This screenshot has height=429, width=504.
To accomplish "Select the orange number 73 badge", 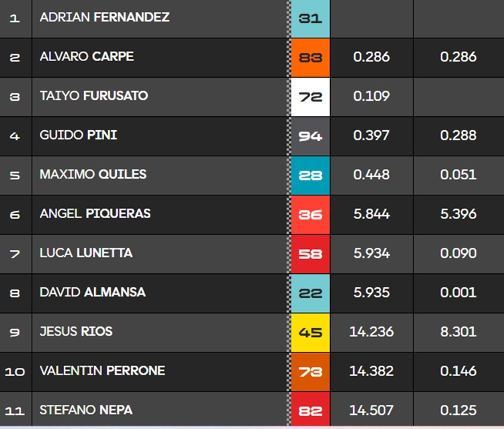I will pos(310,371).
